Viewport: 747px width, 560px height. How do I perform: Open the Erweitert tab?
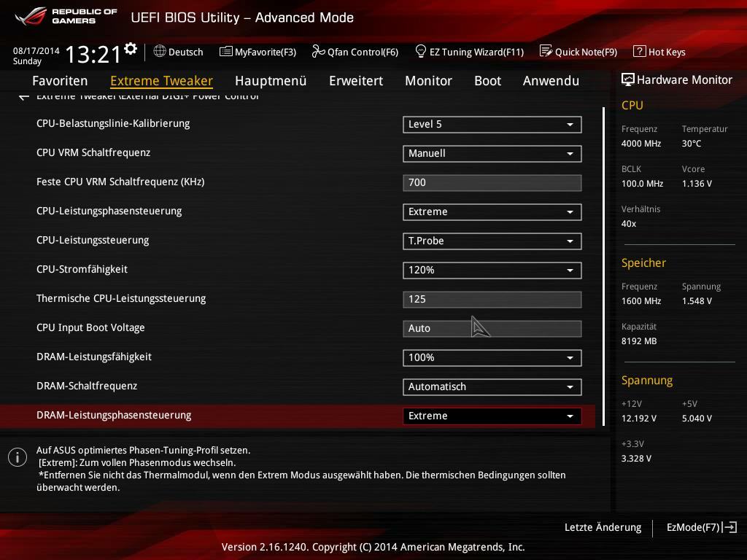pos(356,81)
